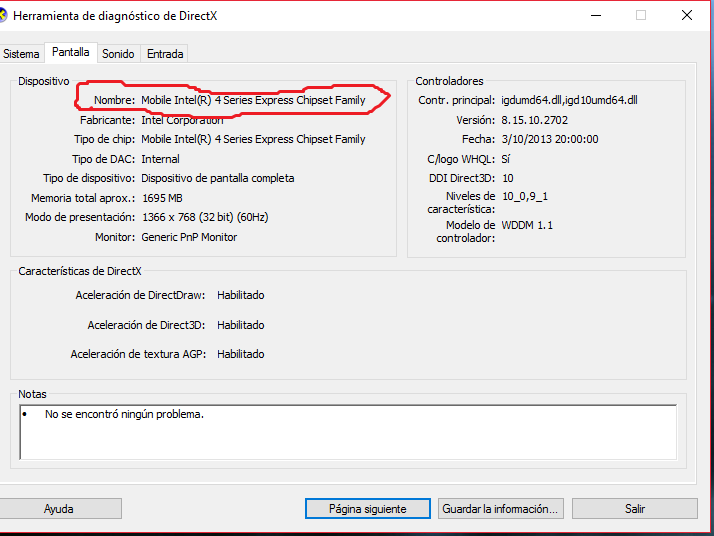The width and height of the screenshot is (714, 536).
Task: Click inside the Notas text box
Action: tap(348, 432)
